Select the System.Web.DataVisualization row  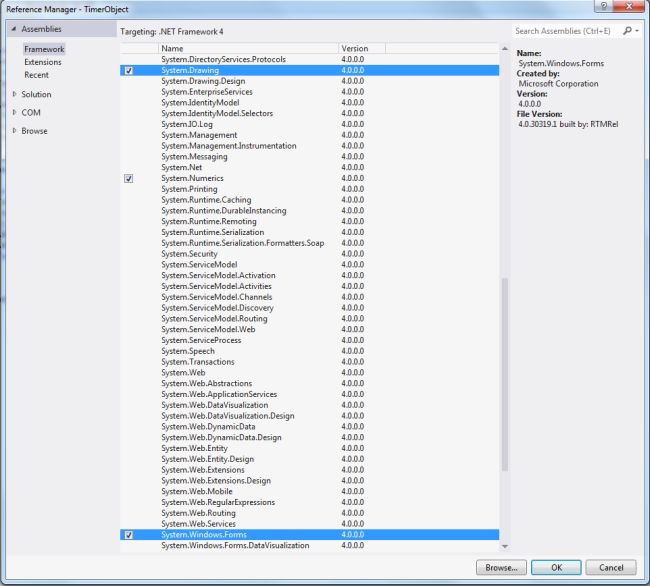[x=310, y=405]
